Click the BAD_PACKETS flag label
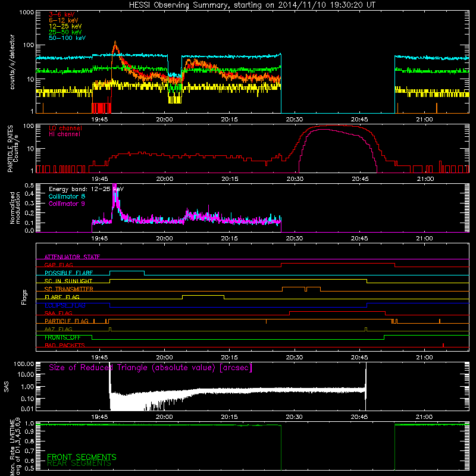Image resolution: width=476 pixels, height=476 pixels. (x=65, y=345)
